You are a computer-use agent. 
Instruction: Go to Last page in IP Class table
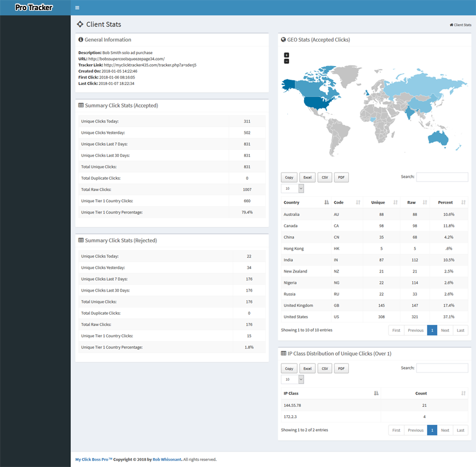point(460,430)
